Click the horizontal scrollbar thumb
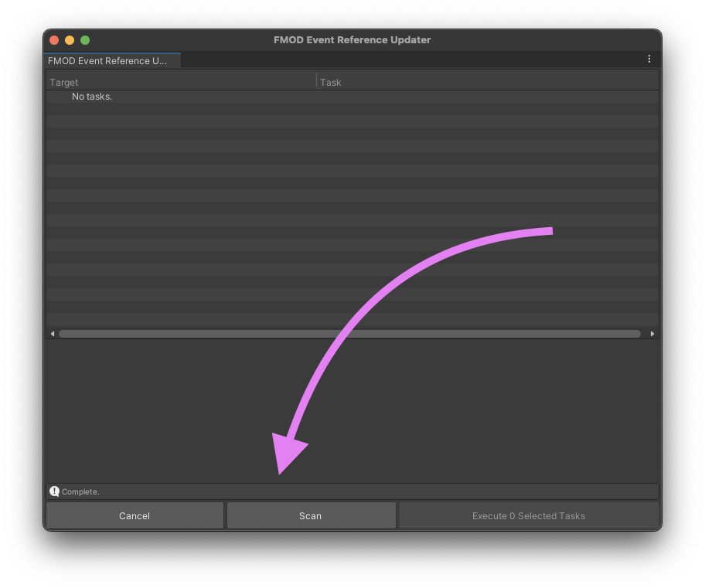705x588 pixels. [x=349, y=334]
